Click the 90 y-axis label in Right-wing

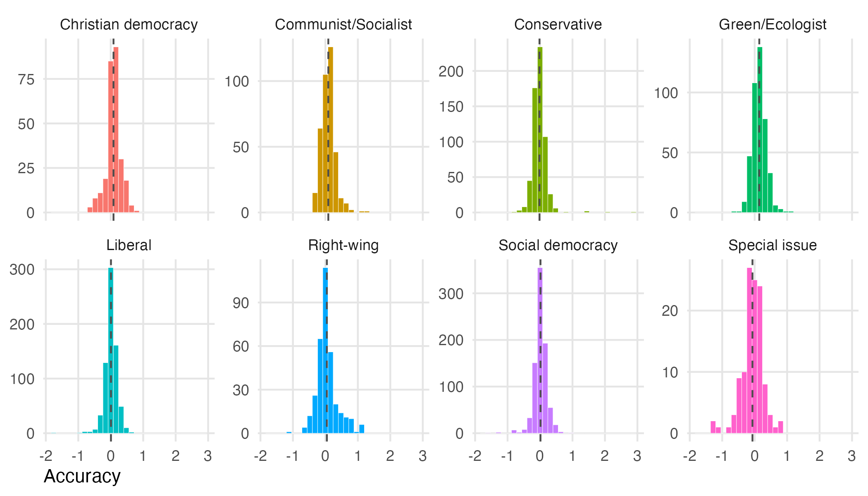point(241,303)
